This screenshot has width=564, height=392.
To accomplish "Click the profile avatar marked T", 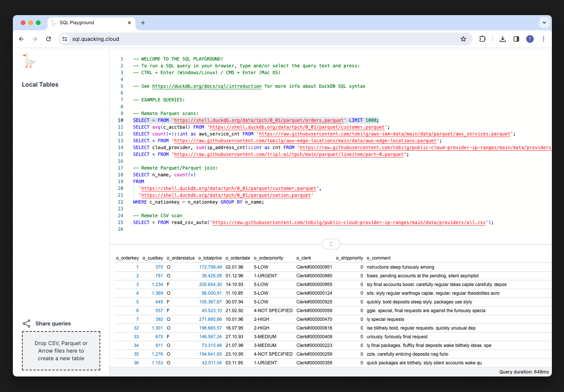I will (530, 39).
